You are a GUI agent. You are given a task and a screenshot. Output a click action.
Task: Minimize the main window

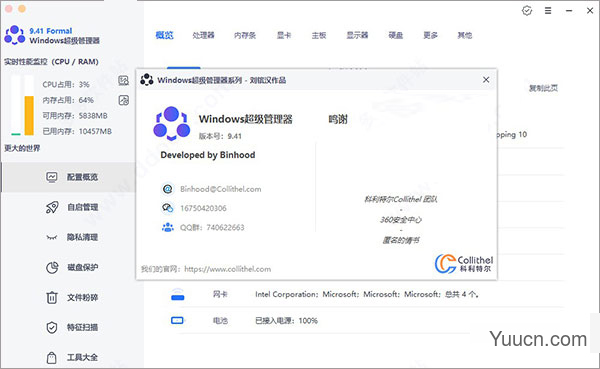[569, 11]
